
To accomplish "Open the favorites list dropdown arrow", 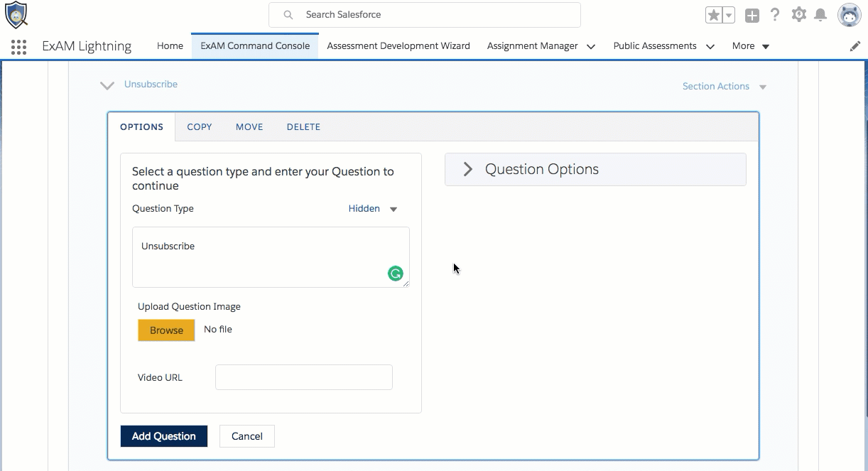I will point(729,16).
